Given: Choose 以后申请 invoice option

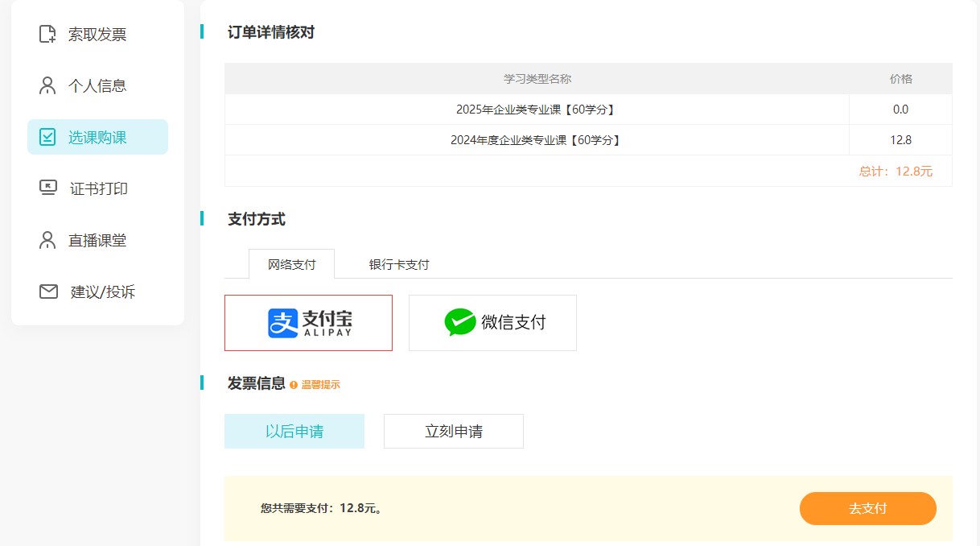Looking at the screenshot, I should click(x=294, y=431).
